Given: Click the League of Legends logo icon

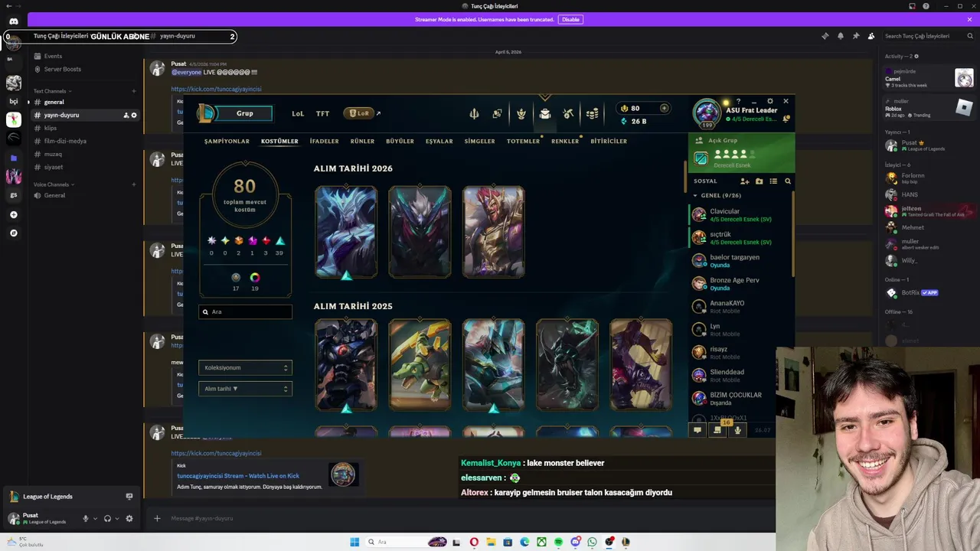Looking at the screenshot, I should tap(206, 113).
